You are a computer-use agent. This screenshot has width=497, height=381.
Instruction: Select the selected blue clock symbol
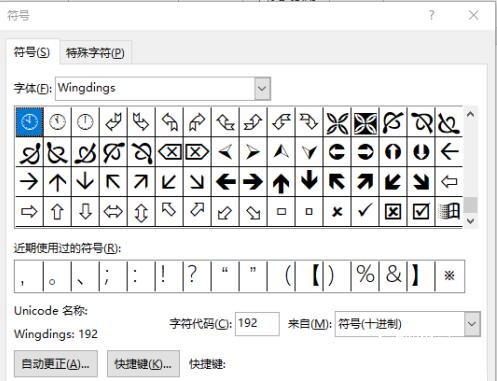(29, 122)
